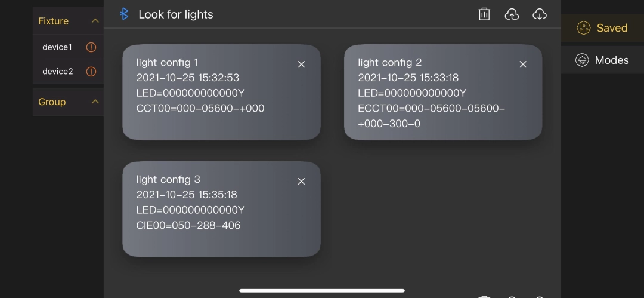644x298 pixels.
Task: Tap the Bluetooth icon beside Look for lights
Action: click(124, 14)
